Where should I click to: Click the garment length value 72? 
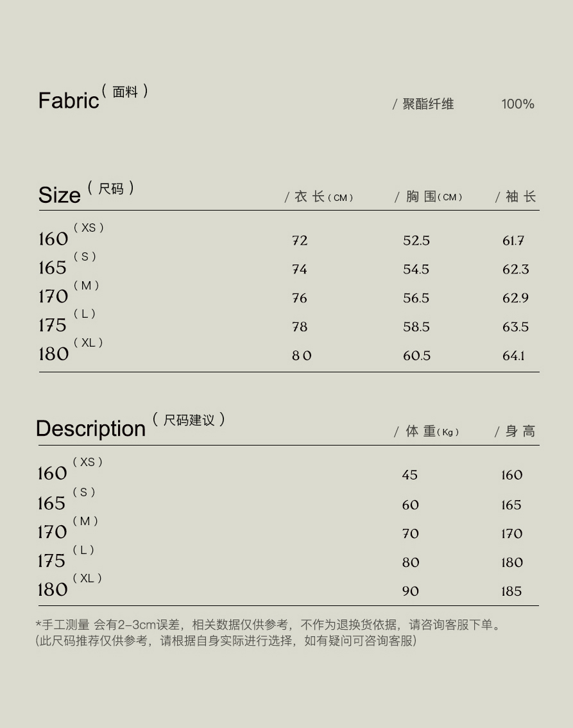[300, 241]
